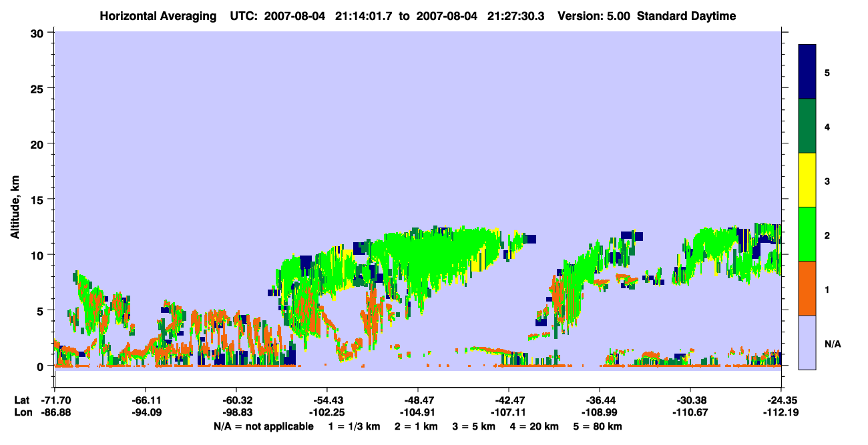Click the empty plot region at 20 km altitude
Screen dimensions: 868x445
tap(417, 143)
